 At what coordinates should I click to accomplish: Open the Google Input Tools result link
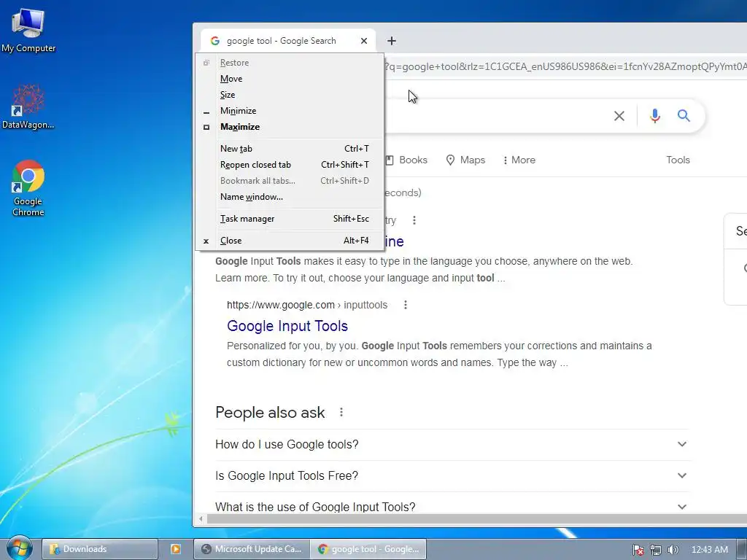(287, 326)
